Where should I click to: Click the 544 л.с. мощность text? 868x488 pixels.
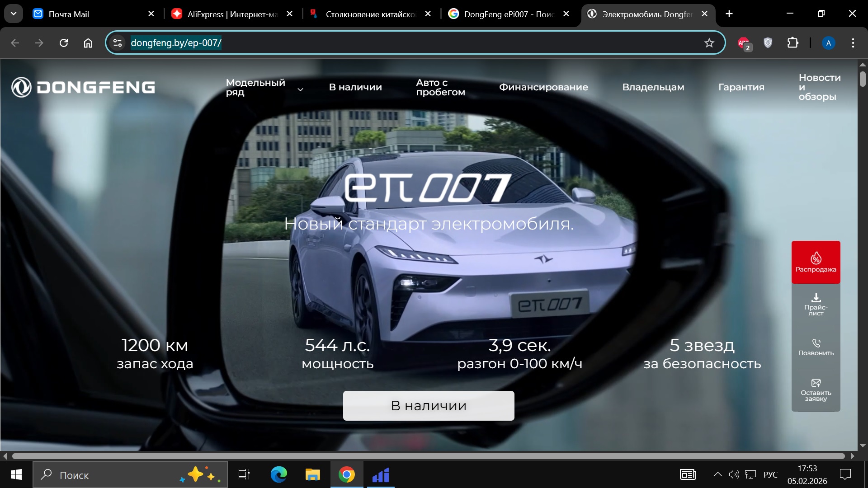tap(338, 354)
